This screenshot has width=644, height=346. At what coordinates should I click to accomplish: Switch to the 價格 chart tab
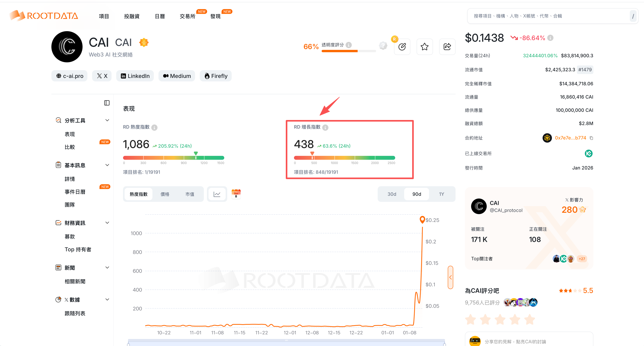coord(165,194)
